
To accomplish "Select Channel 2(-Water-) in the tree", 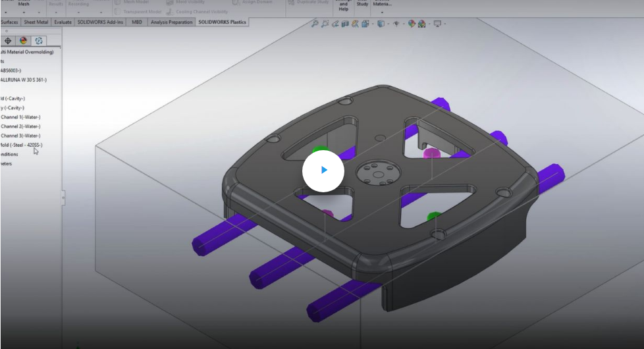I will (x=20, y=126).
